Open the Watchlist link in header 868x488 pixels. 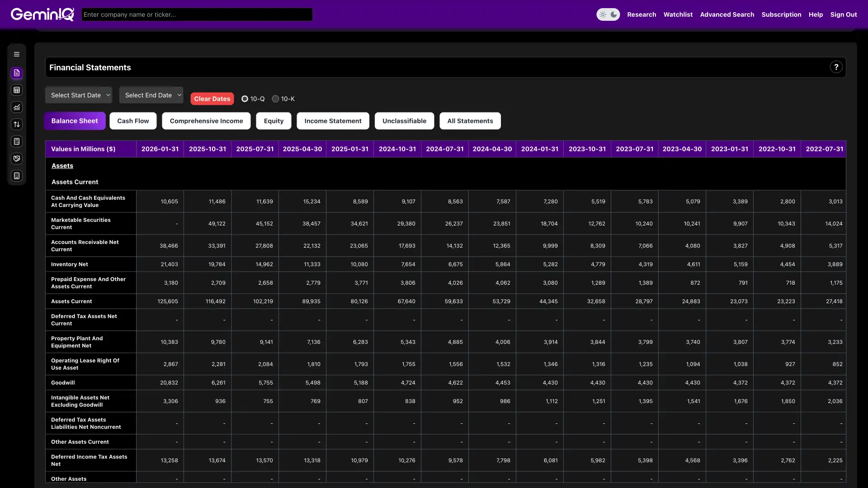[678, 14]
